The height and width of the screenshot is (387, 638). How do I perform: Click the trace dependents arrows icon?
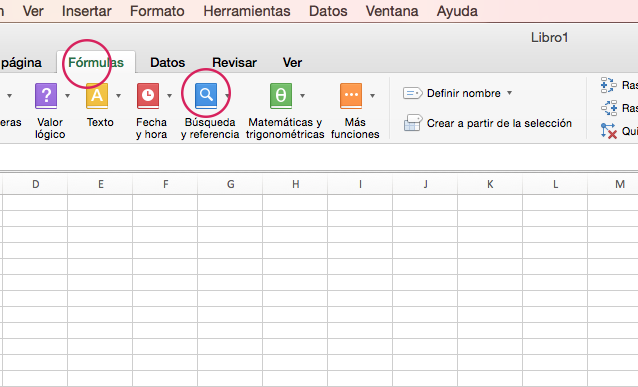point(609,108)
